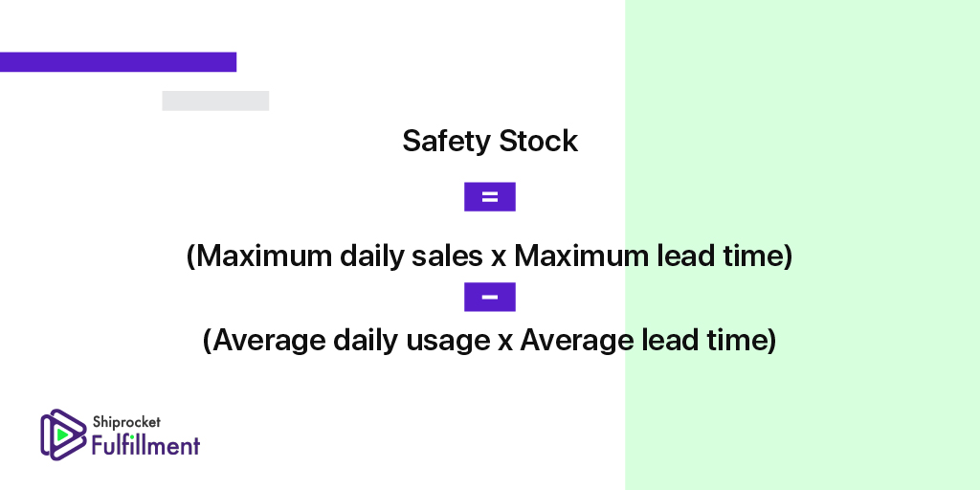Click the purple equals sign box
The height and width of the screenshot is (490, 980).
(x=489, y=197)
